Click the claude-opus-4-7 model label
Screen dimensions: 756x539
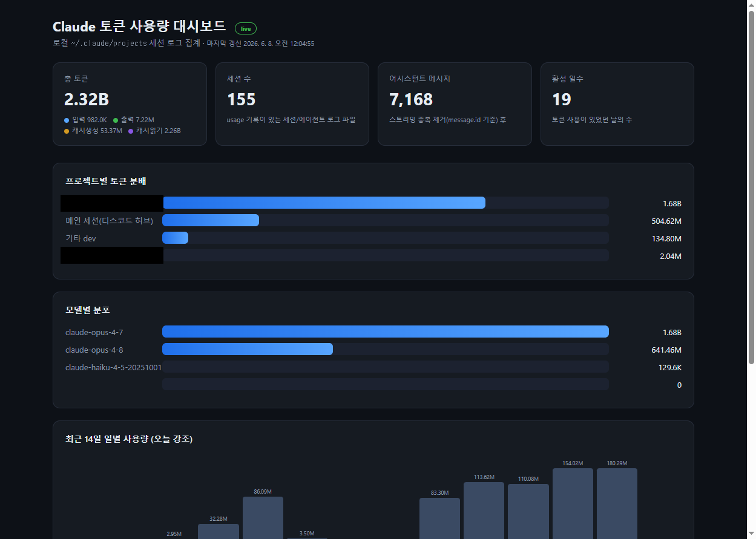94,332
